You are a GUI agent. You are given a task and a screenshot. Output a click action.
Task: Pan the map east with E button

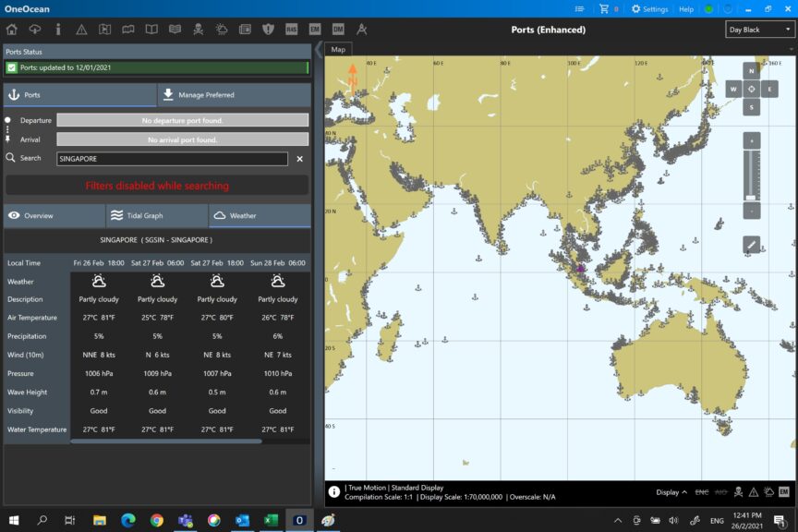(x=769, y=89)
